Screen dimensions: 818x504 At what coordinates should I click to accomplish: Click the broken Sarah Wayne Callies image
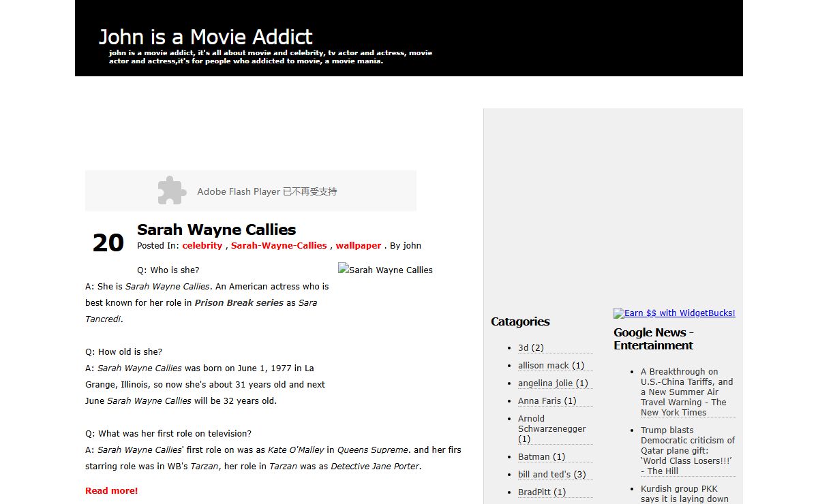click(385, 270)
